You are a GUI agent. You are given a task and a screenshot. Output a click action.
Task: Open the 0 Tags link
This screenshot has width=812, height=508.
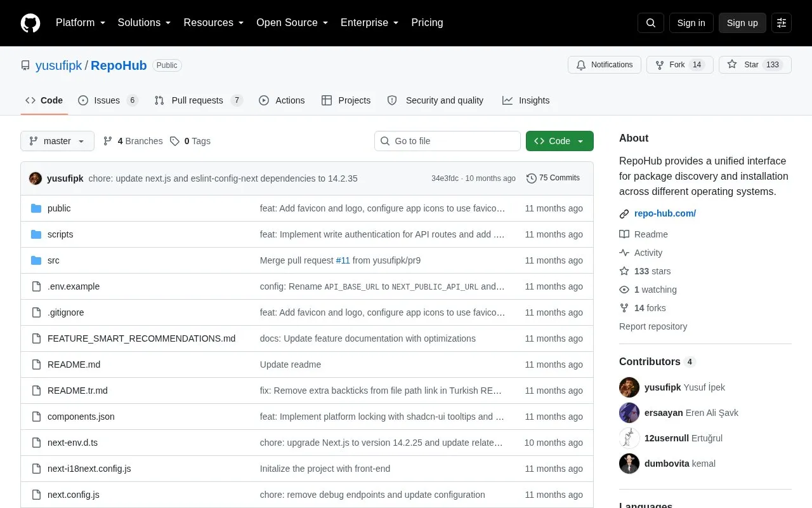[190, 141]
